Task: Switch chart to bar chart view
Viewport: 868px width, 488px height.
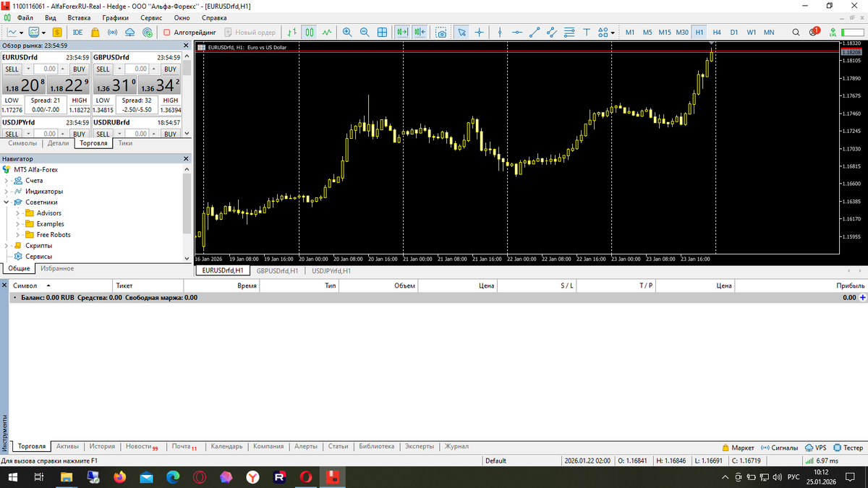Action: point(292,33)
